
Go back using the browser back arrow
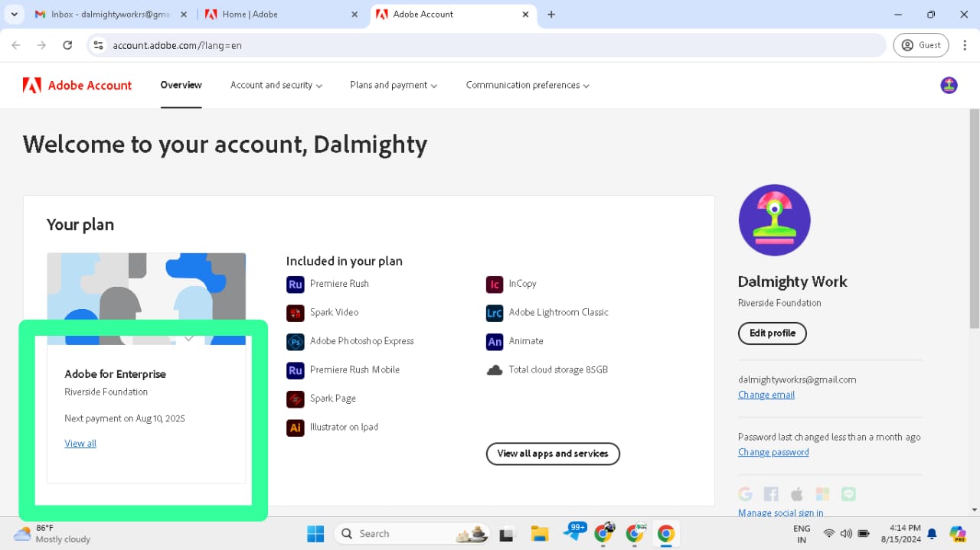16,45
